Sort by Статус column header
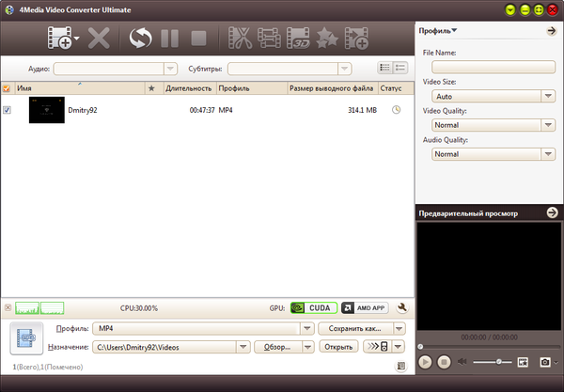Image resolution: width=564 pixels, height=392 pixels. 396,88
